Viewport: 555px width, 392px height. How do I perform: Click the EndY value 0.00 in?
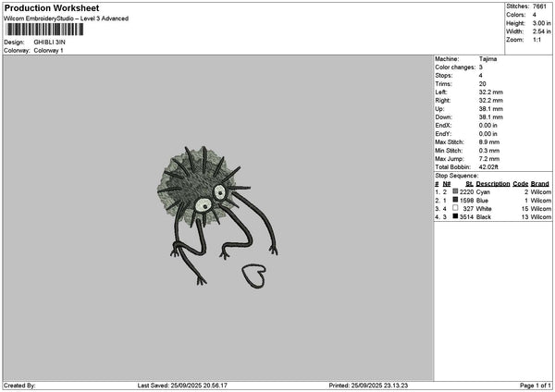[487, 134]
